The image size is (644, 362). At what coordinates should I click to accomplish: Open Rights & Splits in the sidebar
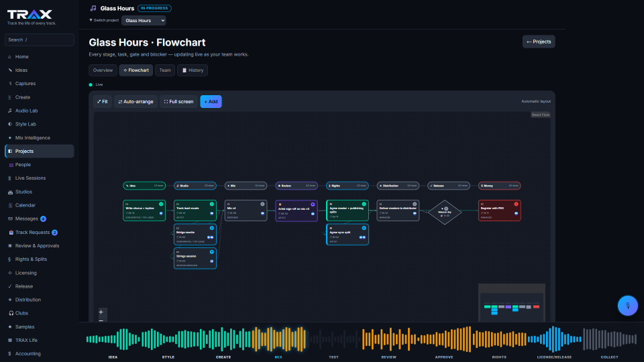pos(40,259)
